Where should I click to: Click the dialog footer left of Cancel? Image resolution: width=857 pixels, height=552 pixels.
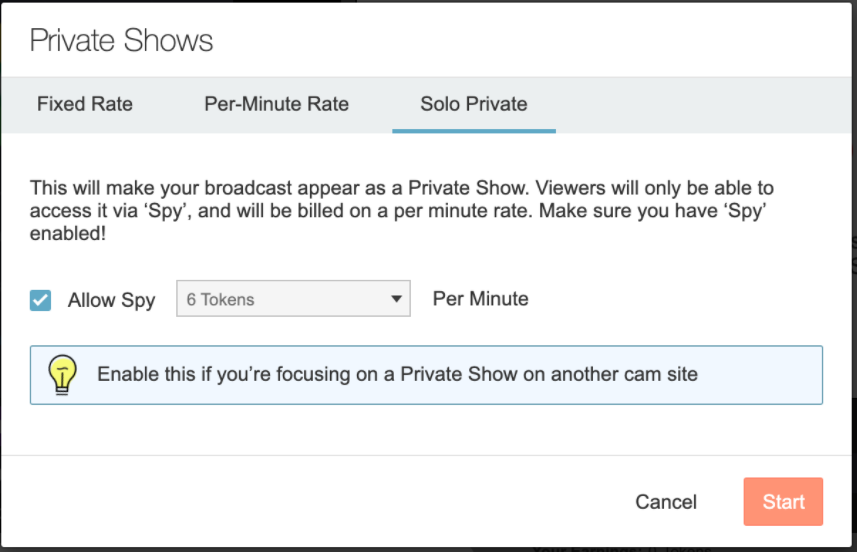(x=300, y=502)
